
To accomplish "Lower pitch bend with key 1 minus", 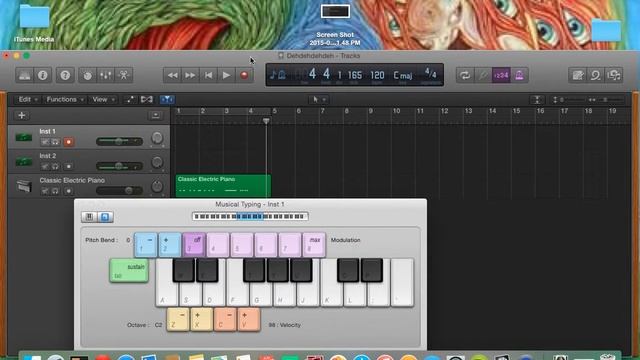I will 145,245.
